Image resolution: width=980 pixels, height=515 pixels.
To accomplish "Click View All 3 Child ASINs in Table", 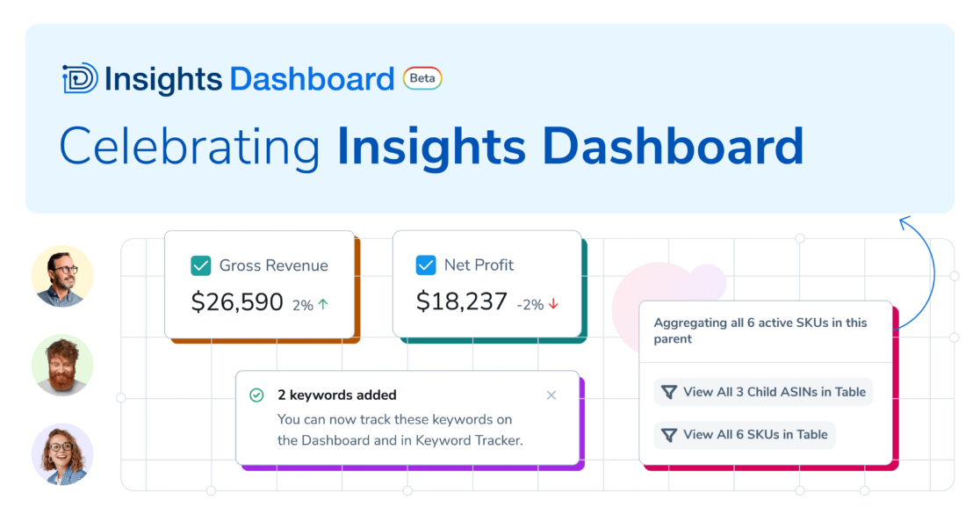I will coord(763,392).
